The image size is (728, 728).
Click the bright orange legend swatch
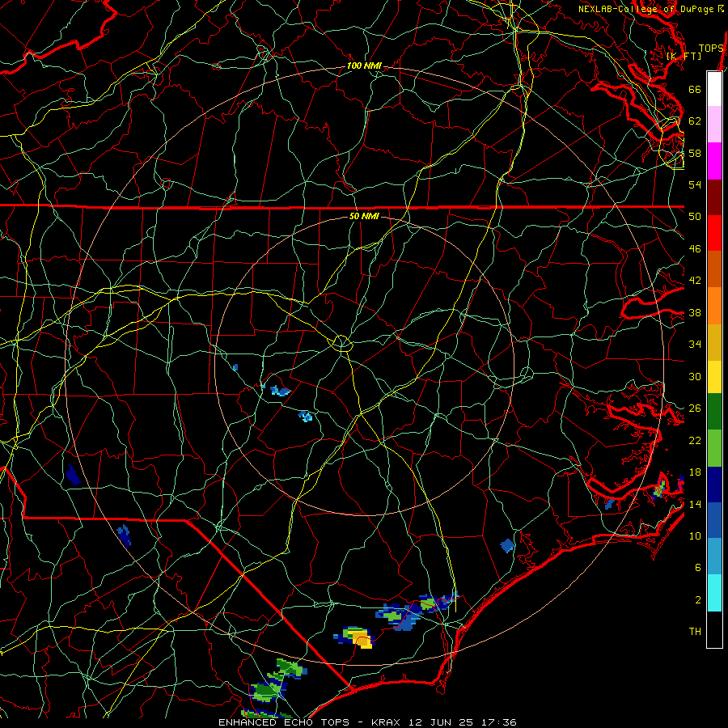[714, 306]
